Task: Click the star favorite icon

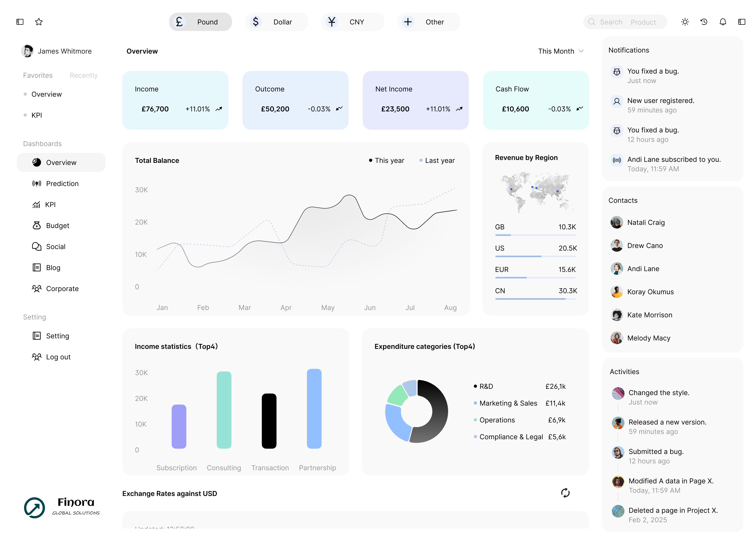Action: click(x=39, y=22)
